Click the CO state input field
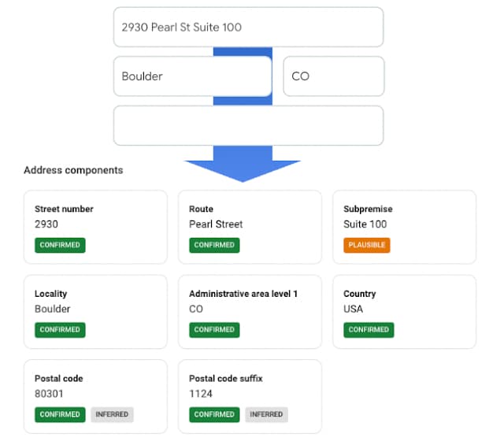Screen dimensions: 504x441 click(334, 76)
